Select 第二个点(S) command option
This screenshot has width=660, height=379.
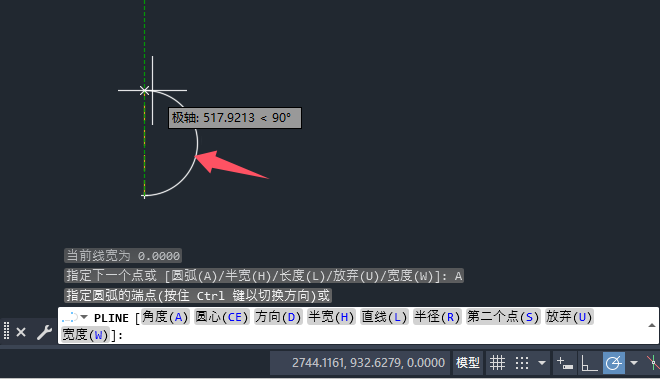click(503, 317)
